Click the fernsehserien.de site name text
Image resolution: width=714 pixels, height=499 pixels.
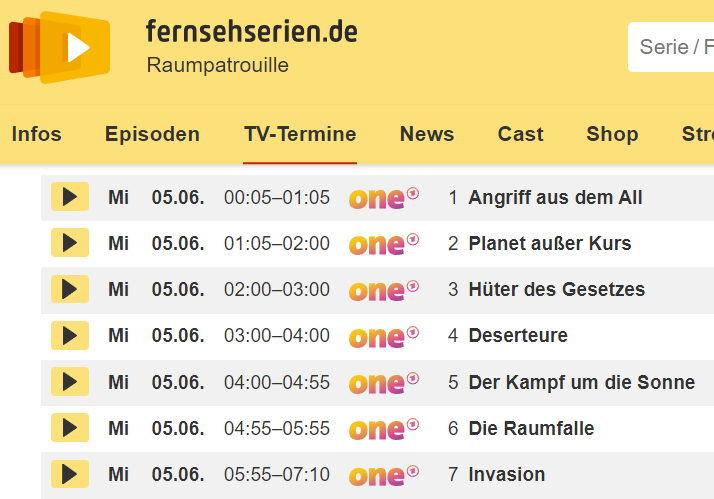[x=251, y=31]
